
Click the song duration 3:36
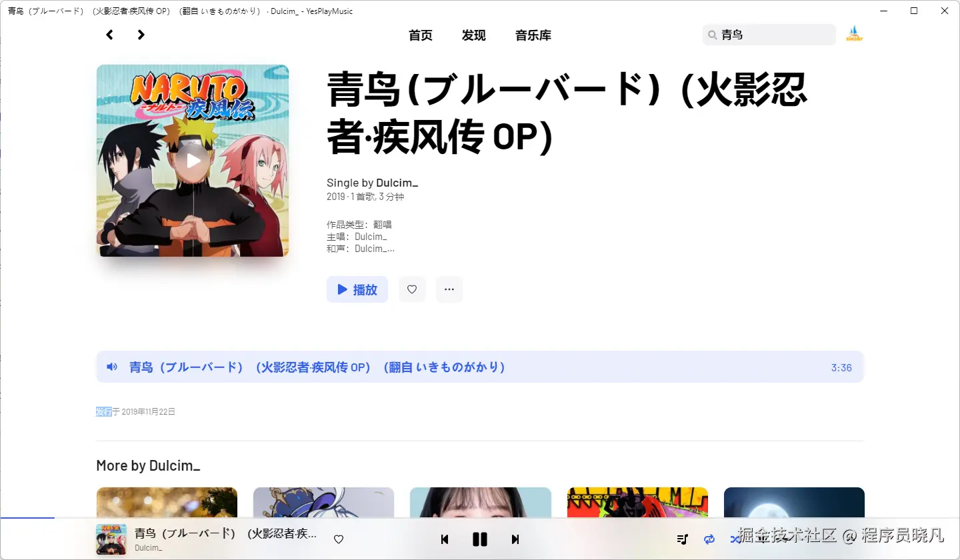click(x=841, y=367)
